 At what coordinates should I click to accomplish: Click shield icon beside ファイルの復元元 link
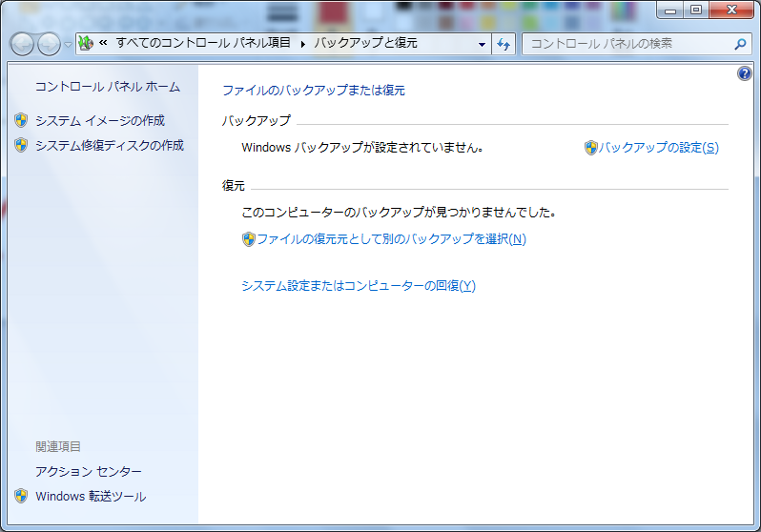[249, 238]
